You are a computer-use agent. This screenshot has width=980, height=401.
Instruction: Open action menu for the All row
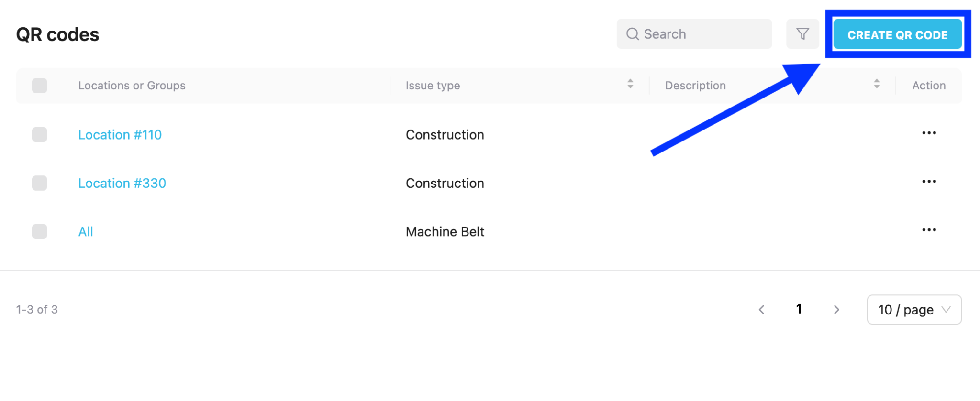pos(929,230)
